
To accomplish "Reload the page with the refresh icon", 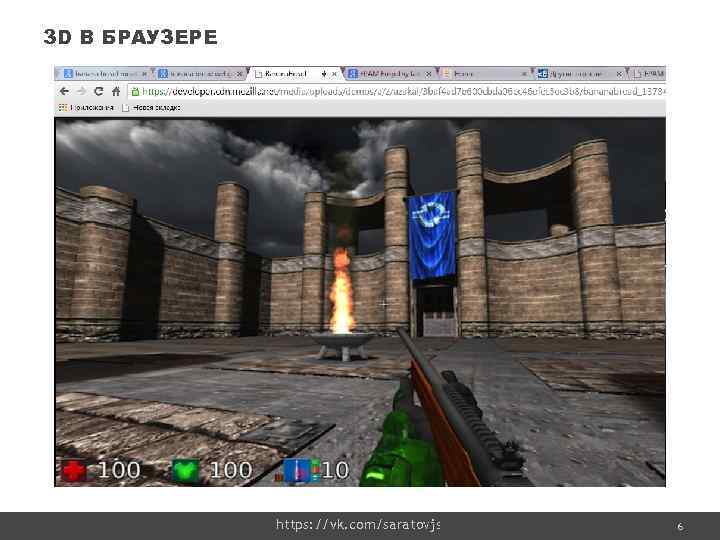I will (98, 91).
